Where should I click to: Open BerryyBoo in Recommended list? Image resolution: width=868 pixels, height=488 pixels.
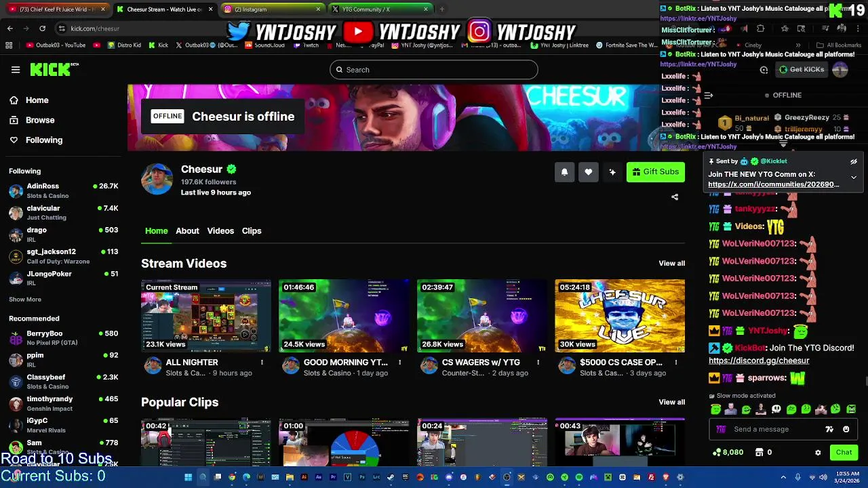(64, 338)
